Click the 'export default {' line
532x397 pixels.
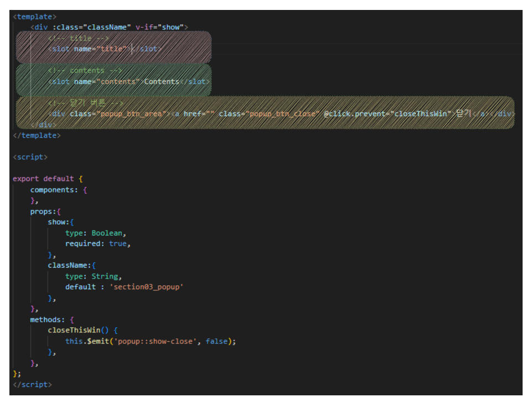[x=48, y=179]
